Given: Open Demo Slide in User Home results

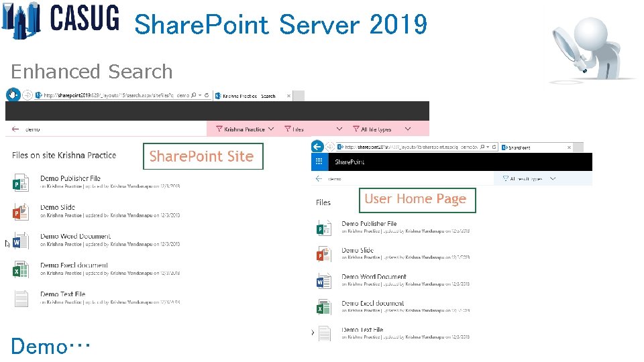Looking at the screenshot, I should coord(358,250).
